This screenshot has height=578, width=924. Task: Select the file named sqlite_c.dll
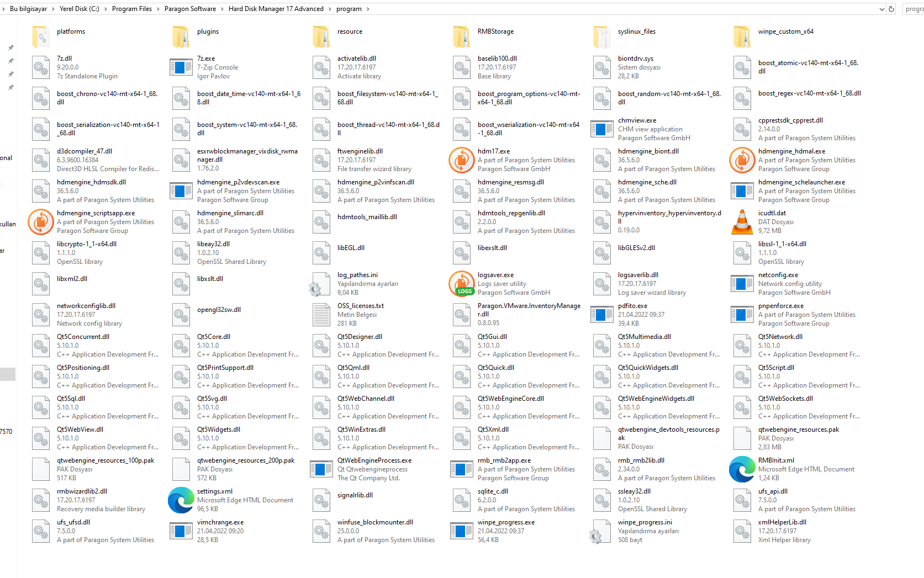tap(493, 491)
